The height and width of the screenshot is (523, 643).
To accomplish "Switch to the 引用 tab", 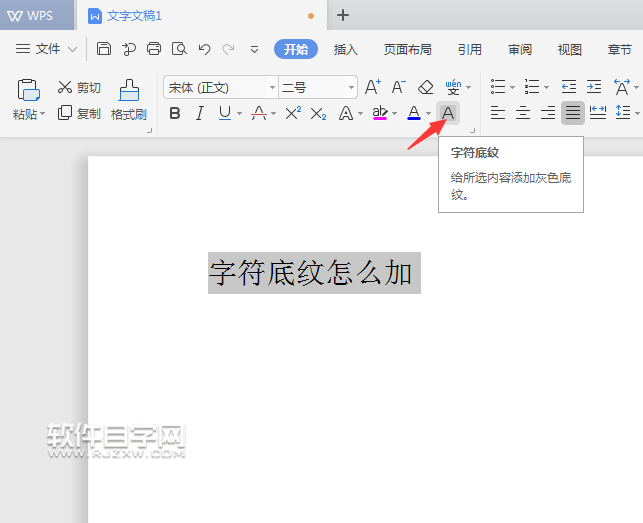I will (x=470, y=50).
